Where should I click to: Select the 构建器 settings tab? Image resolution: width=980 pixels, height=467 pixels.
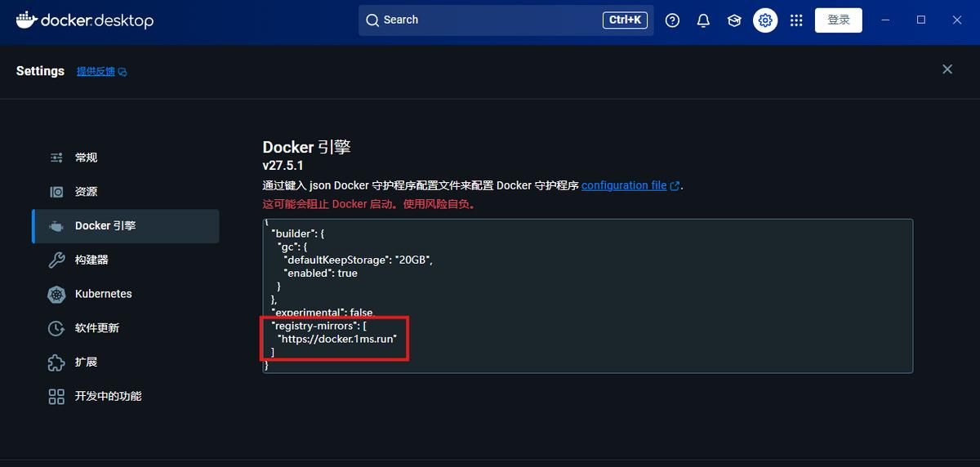pos(126,260)
